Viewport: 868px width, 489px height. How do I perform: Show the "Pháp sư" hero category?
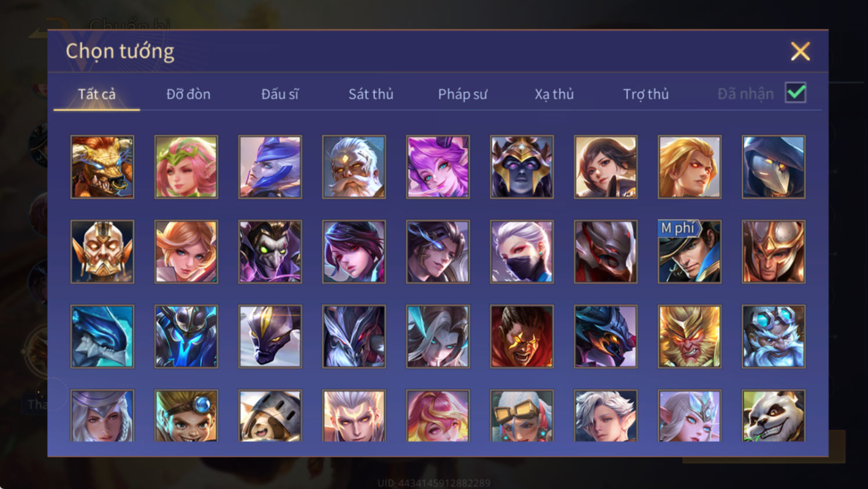click(462, 94)
